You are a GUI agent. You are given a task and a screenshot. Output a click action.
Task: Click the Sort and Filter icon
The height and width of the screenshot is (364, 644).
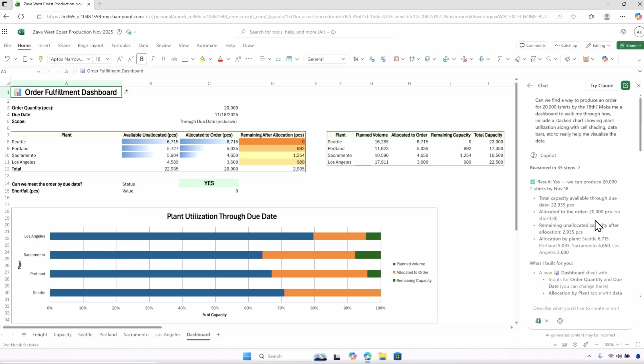coord(533,59)
